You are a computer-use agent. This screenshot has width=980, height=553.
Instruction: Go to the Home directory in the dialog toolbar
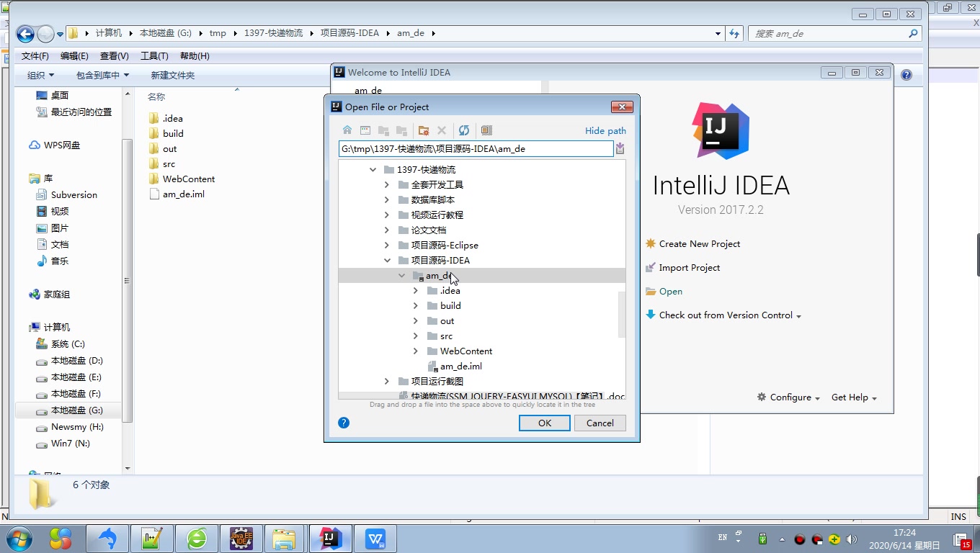tap(347, 130)
